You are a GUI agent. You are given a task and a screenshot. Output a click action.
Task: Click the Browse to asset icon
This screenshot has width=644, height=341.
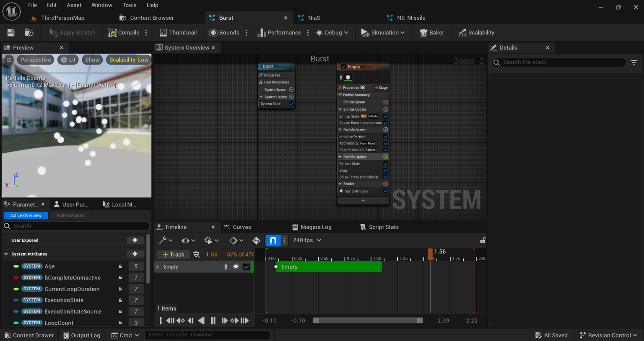(29, 33)
